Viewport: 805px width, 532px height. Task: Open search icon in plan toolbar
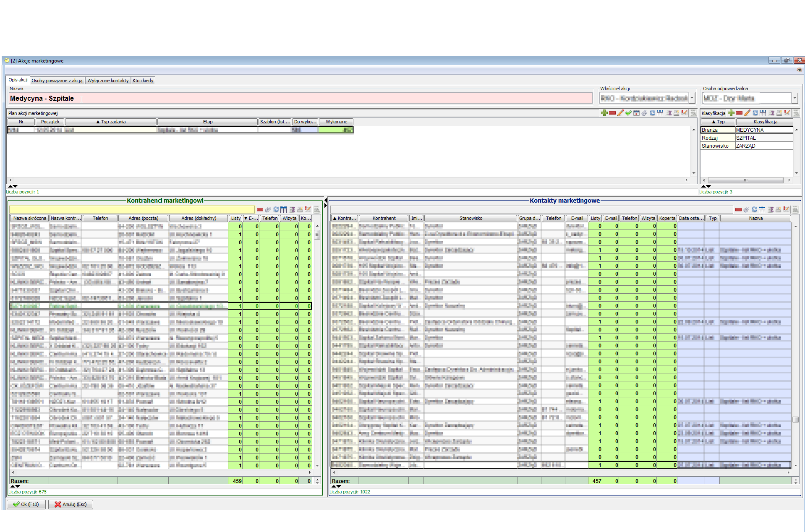693,113
